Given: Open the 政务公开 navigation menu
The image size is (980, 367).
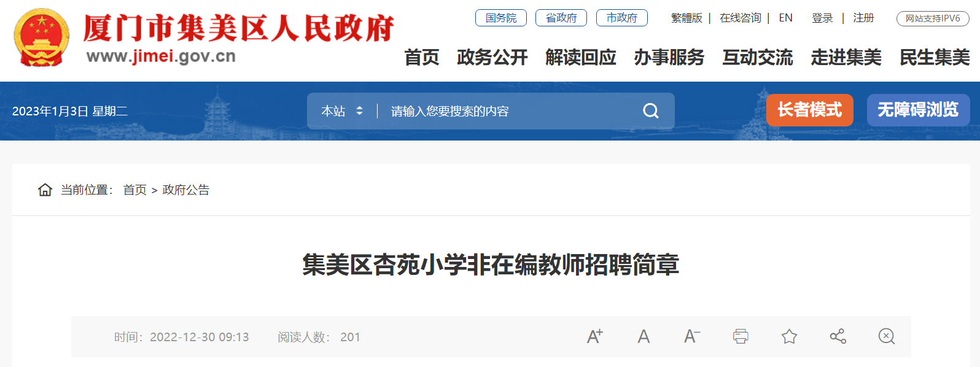Looking at the screenshot, I should tap(492, 57).
